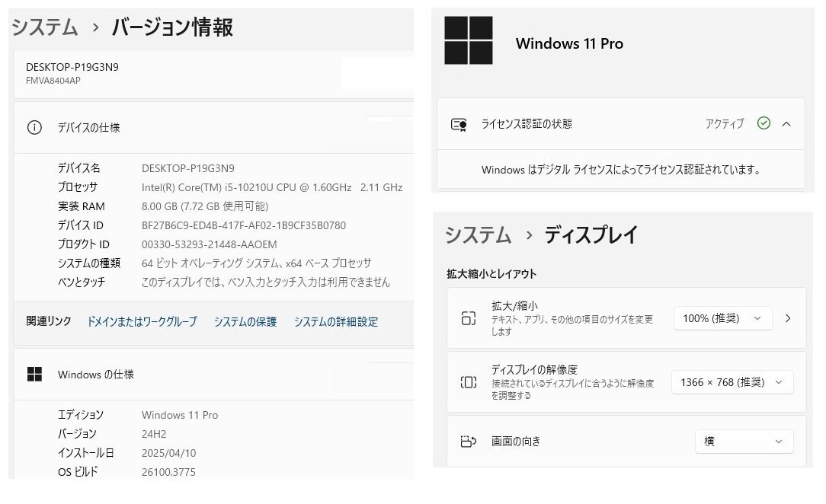The height and width of the screenshot is (504, 826).
Task: Click the アクティブ status label
Action: 725,123
